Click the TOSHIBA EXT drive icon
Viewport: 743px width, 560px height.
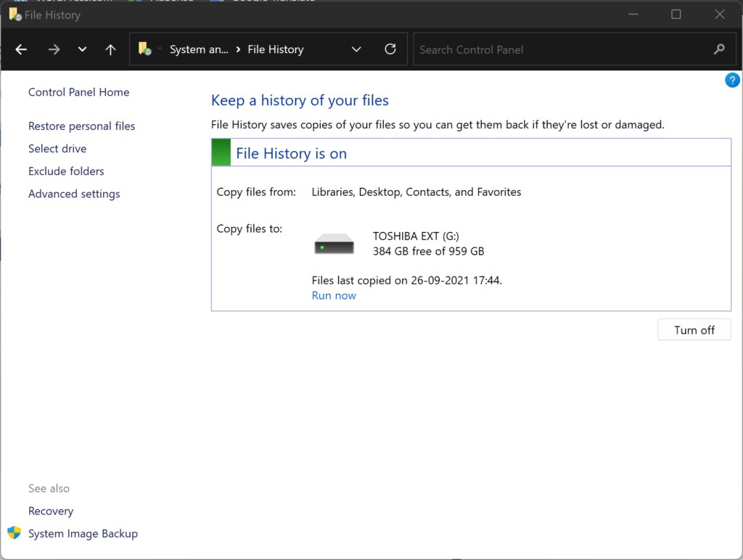click(x=334, y=244)
